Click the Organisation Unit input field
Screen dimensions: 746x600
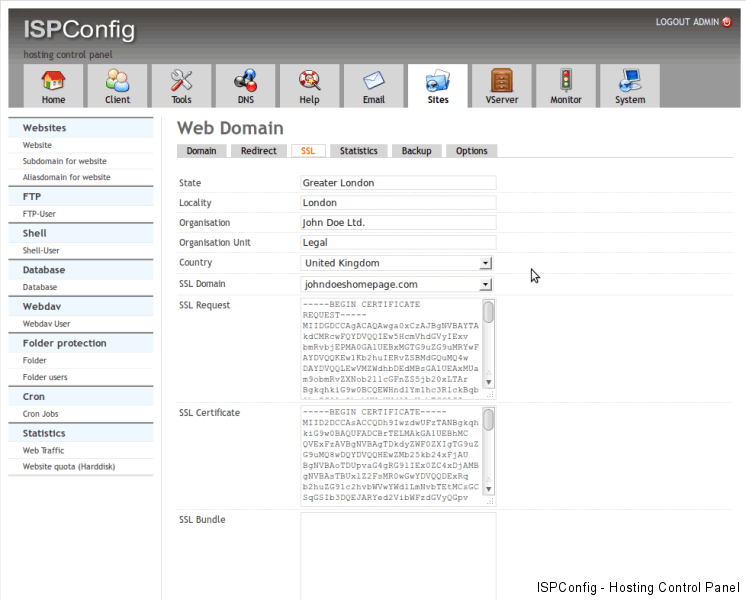click(x=398, y=243)
